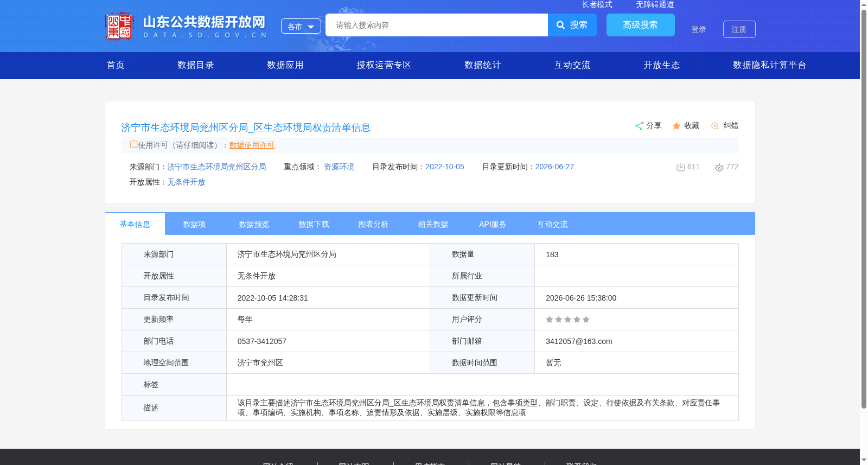868x465 pixels.
Task: Switch to the 数据预览 tab
Action: pyautogui.click(x=254, y=224)
